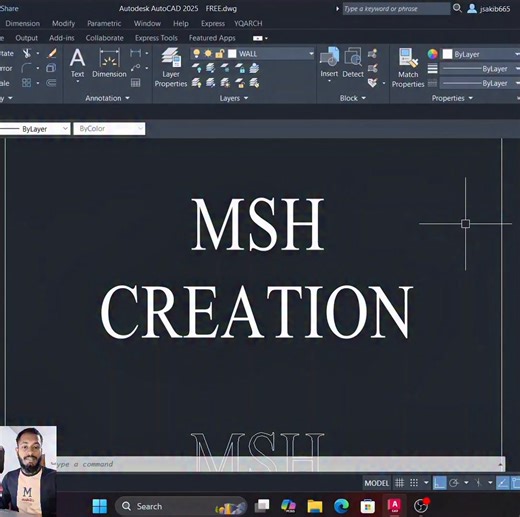The height and width of the screenshot is (517, 520).
Task: Expand the Block panel
Action: click(x=353, y=98)
